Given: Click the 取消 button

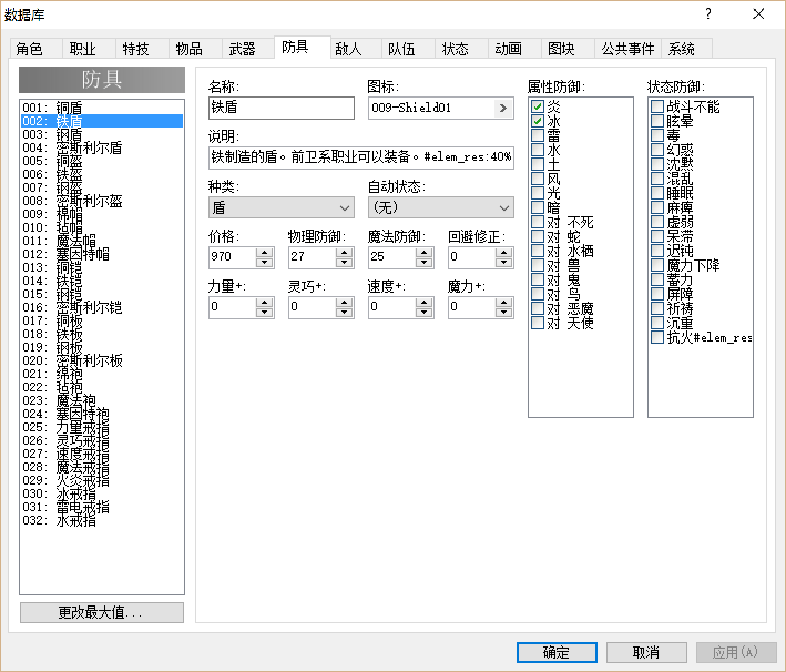Looking at the screenshot, I should point(646,653).
